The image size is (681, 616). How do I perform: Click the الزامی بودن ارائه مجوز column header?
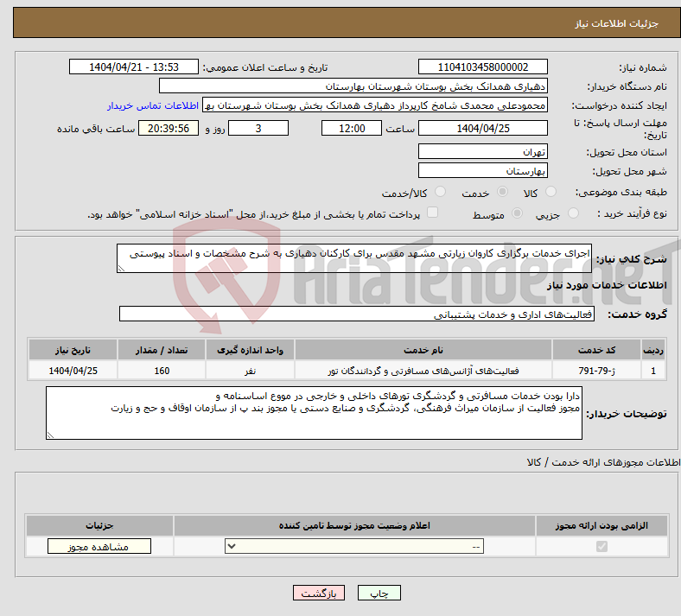point(601,525)
